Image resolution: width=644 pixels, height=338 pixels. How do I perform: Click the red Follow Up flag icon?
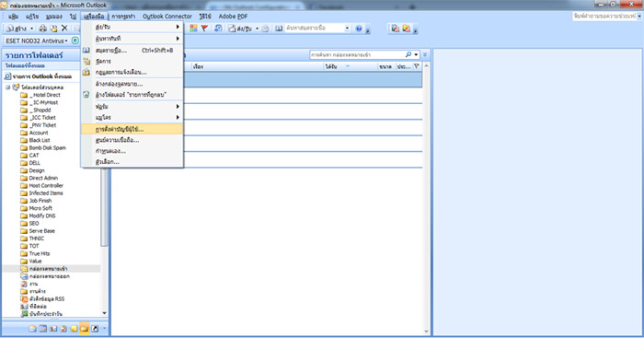click(x=204, y=28)
